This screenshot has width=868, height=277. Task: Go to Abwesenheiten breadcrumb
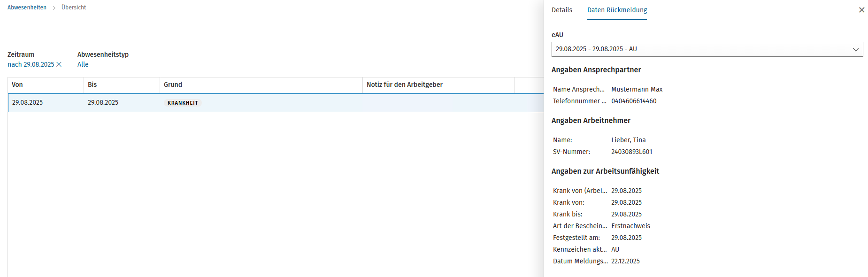27,8
